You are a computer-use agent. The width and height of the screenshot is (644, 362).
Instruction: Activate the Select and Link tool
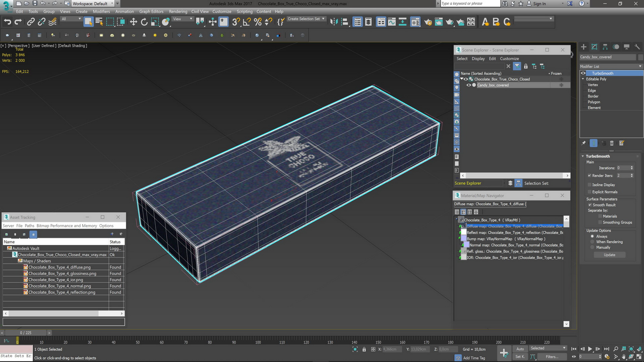click(x=31, y=22)
